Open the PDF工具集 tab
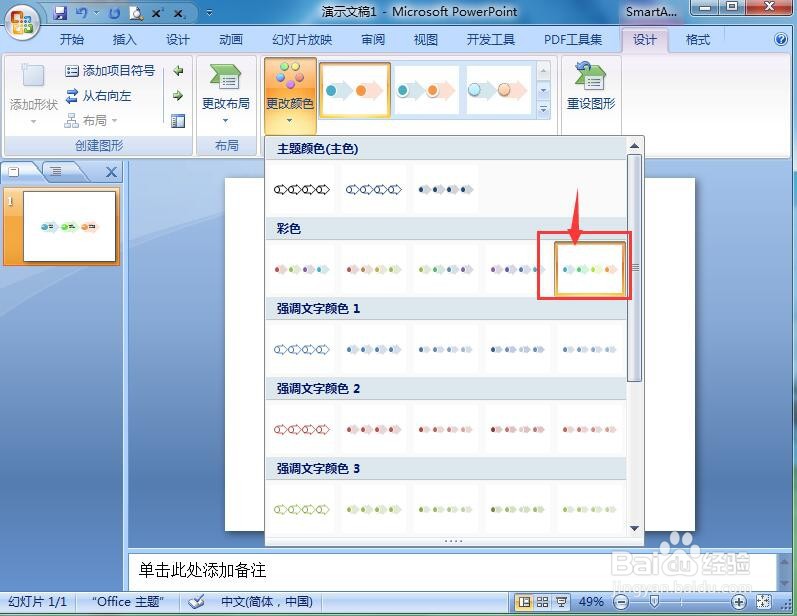This screenshot has width=797, height=616. (x=573, y=39)
